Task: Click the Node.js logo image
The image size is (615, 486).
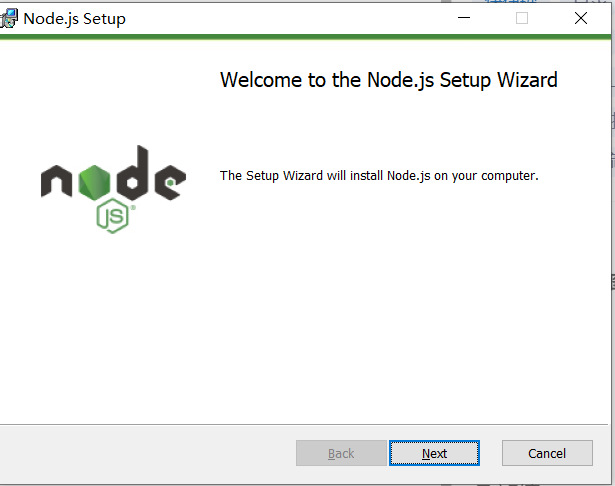Action: click(x=113, y=189)
